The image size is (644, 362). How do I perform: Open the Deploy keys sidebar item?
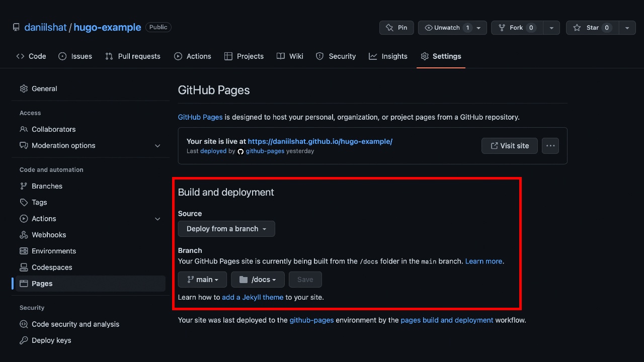(51, 340)
